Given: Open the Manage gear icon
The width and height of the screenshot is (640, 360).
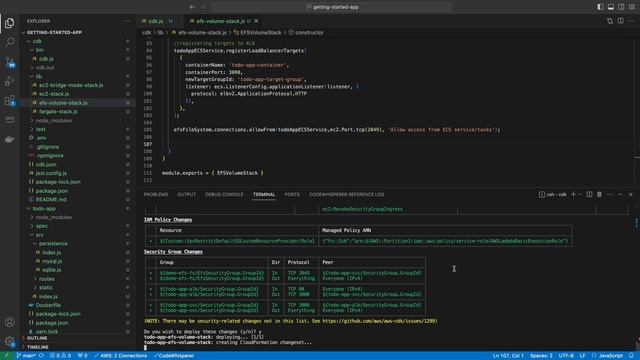Looking at the screenshot, I should tap(9, 341).
